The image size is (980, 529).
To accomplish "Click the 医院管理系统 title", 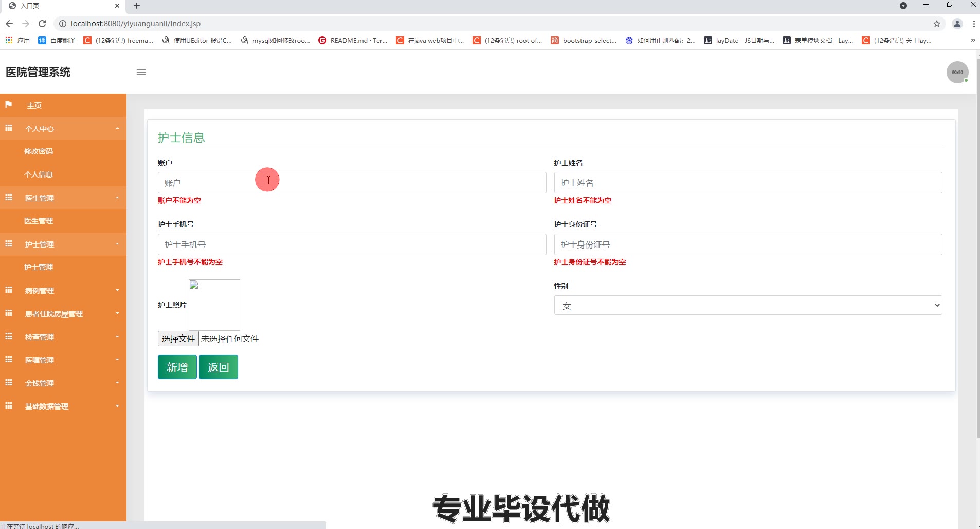I will tap(38, 72).
